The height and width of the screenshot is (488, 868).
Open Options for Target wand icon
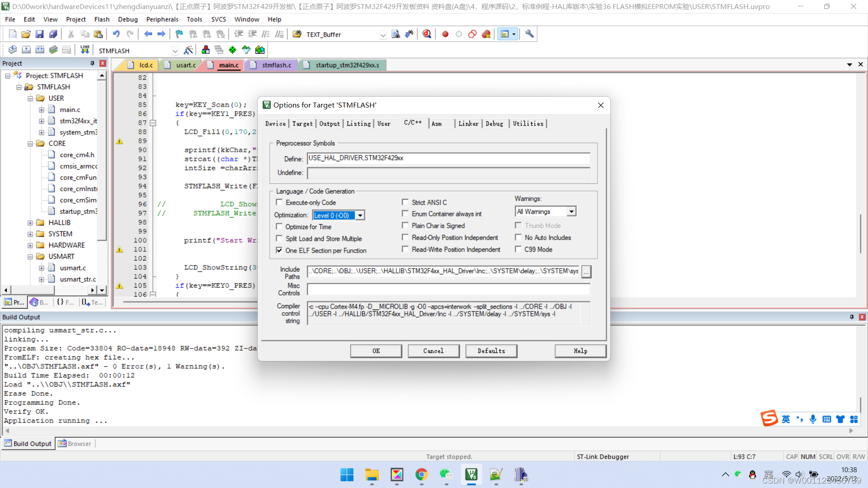pyautogui.click(x=189, y=50)
